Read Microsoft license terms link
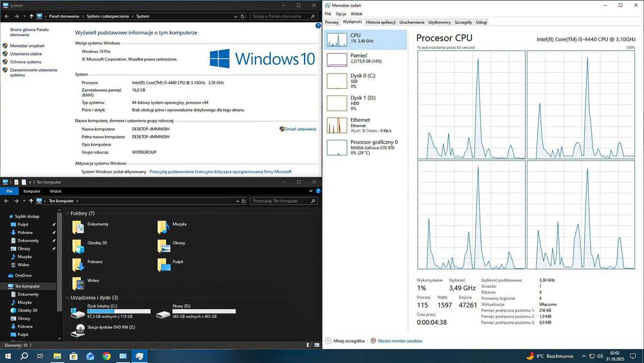This screenshot has height=363, width=644. (220, 172)
